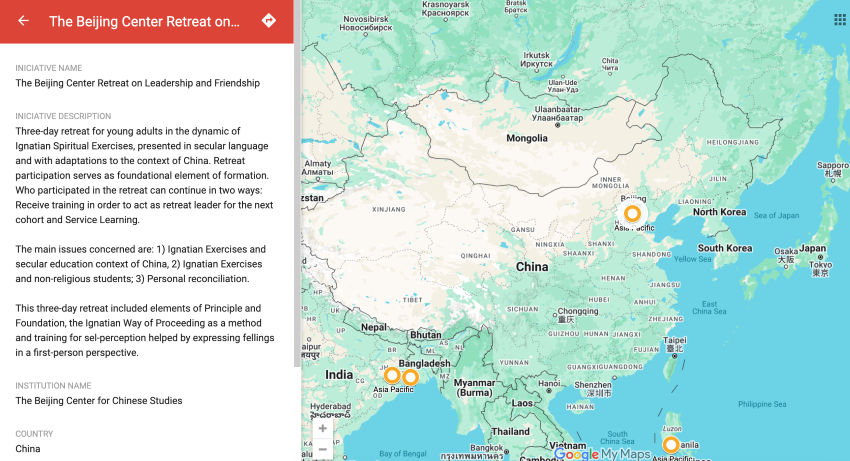Click the Almaty city label

pos(318,168)
